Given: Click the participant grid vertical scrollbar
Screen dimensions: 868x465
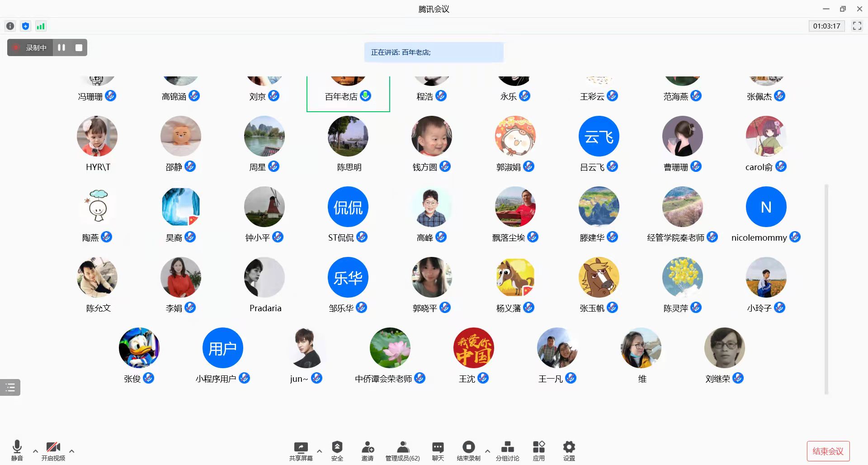Looking at the screenshot, I should click(826, 289).
